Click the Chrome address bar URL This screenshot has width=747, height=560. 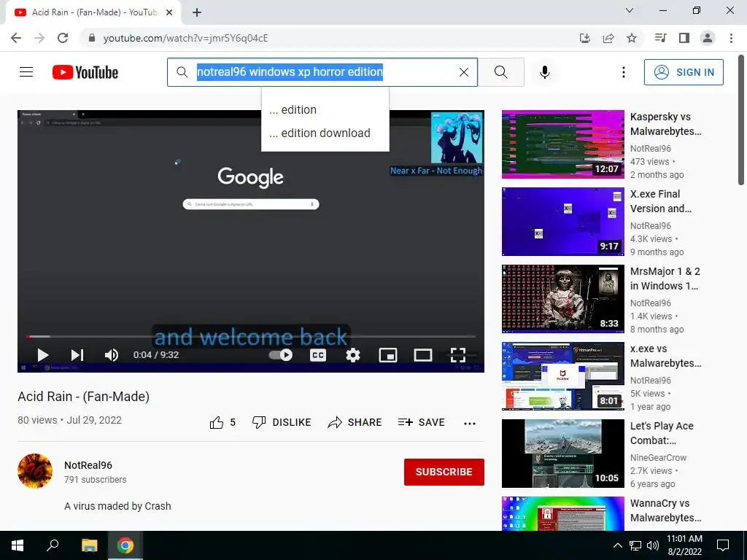pyautogui.click(x=186, y=38)
